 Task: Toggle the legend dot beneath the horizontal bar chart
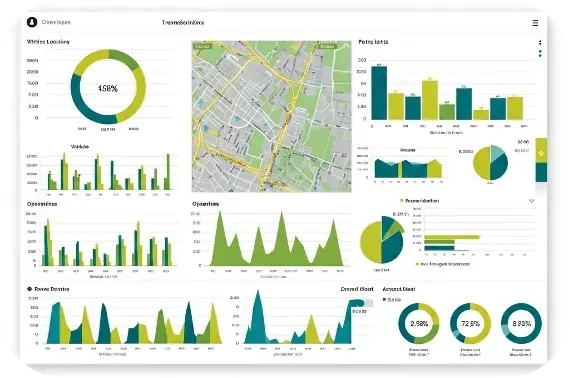[417, 264]
